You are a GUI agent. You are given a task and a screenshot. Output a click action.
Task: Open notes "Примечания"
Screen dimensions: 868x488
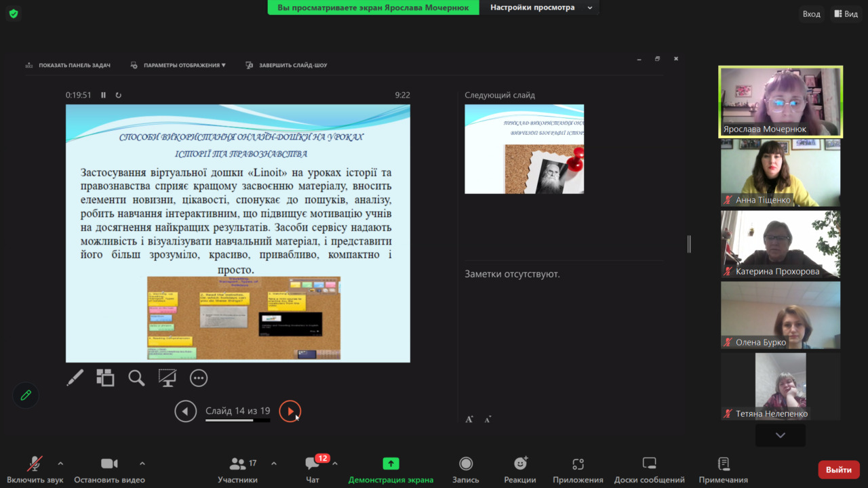pyautogui.click(x=724, y=470)
